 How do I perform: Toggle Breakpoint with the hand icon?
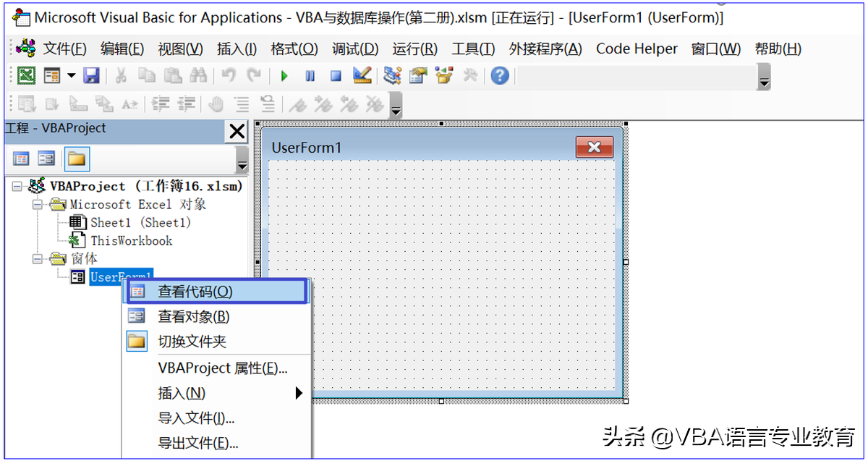[216, 104]
